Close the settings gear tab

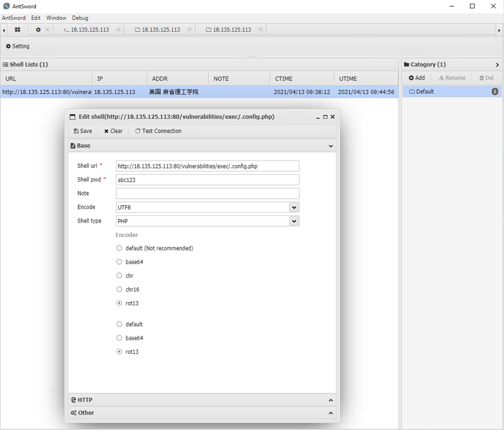tap(47, 30)
